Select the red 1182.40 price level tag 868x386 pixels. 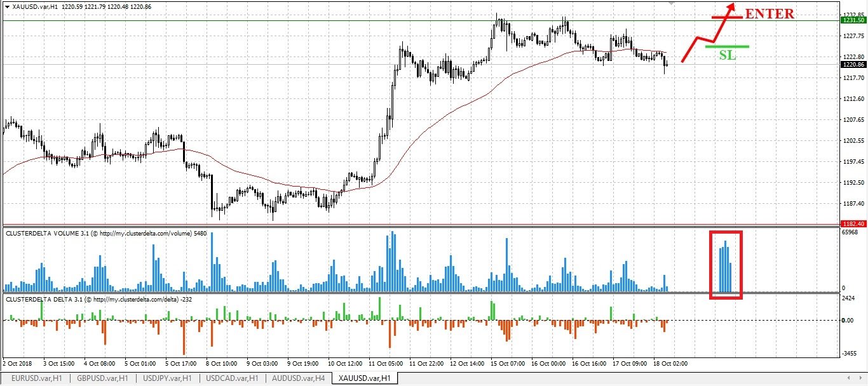pyautogui.click(x=851, y=224)
